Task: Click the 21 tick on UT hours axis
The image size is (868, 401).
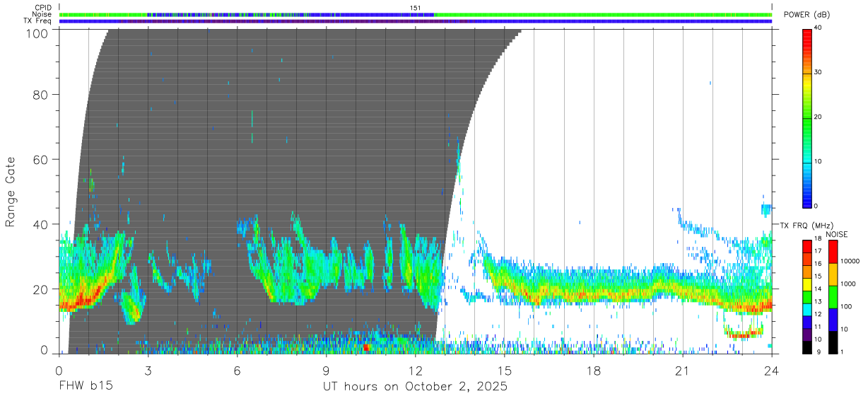Action: pyautogui.click(x=682, y=371)
